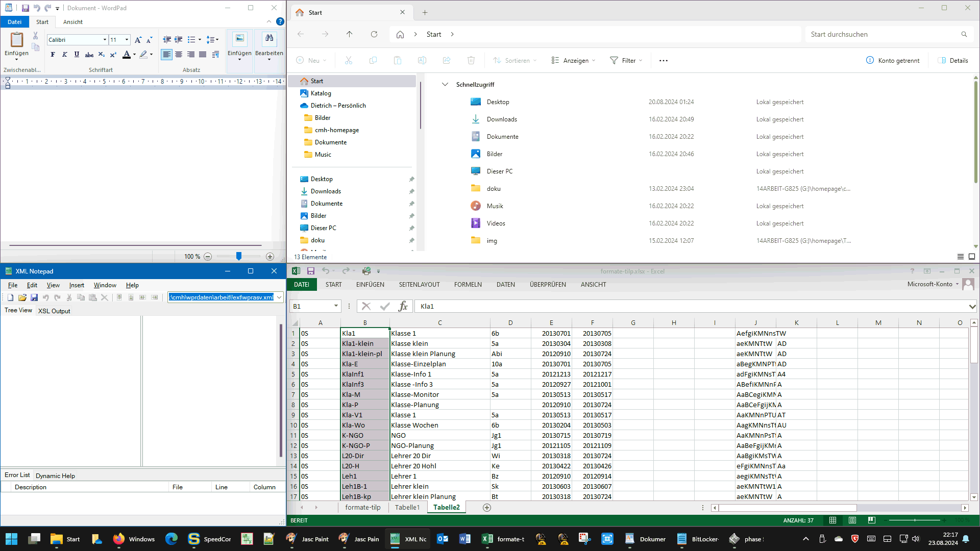Toggle bold formatting in WordPad

[53, 55]
